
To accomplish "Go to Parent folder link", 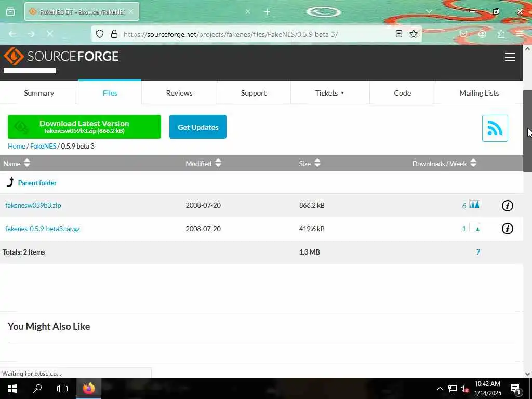I will (x=37, y=183).
